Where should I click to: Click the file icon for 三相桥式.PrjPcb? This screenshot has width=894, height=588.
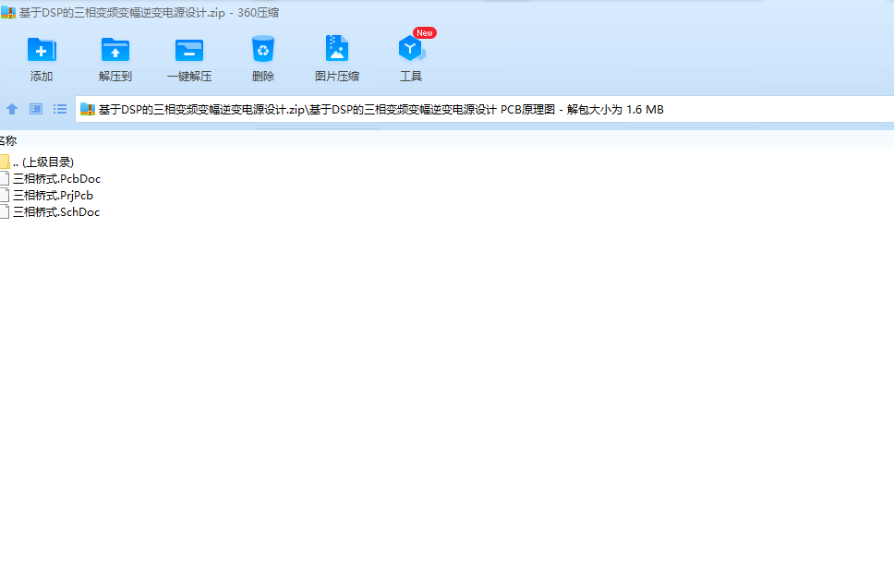[x=5, y=195]
